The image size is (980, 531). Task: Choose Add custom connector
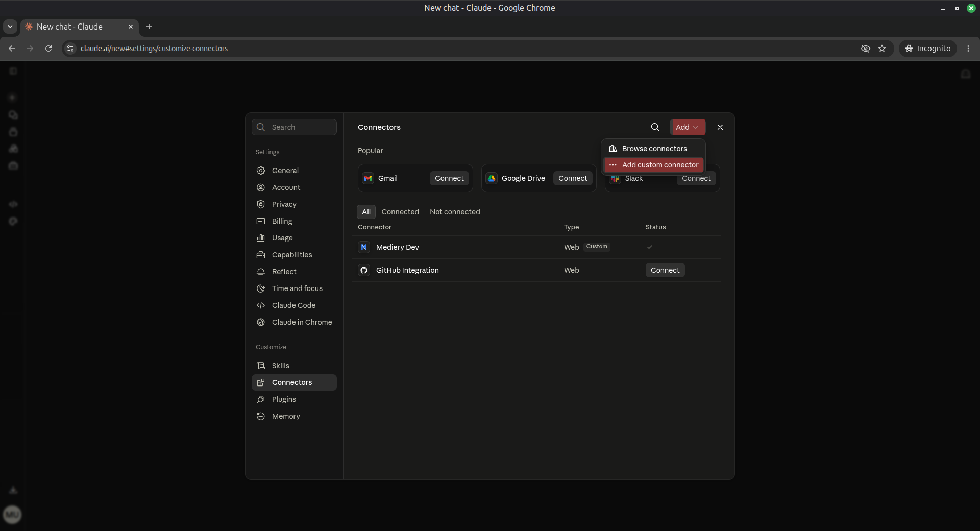tap(654, 165)
